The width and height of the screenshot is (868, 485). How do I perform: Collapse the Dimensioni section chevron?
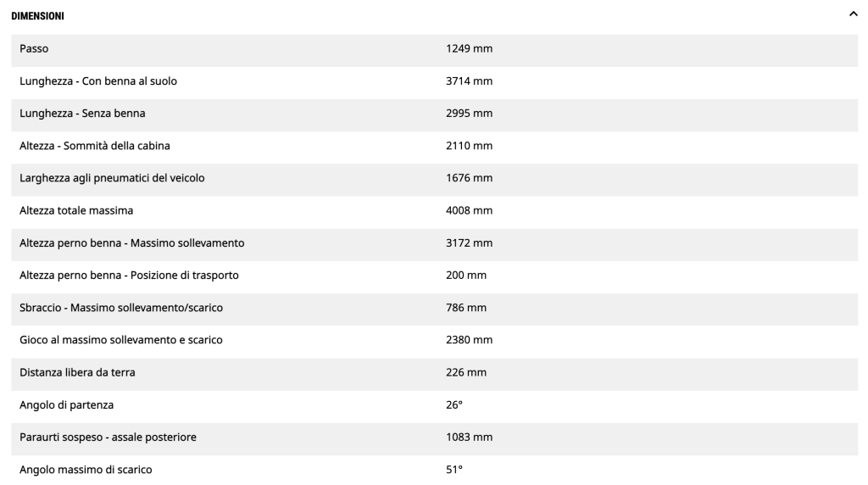coord(853,14)
